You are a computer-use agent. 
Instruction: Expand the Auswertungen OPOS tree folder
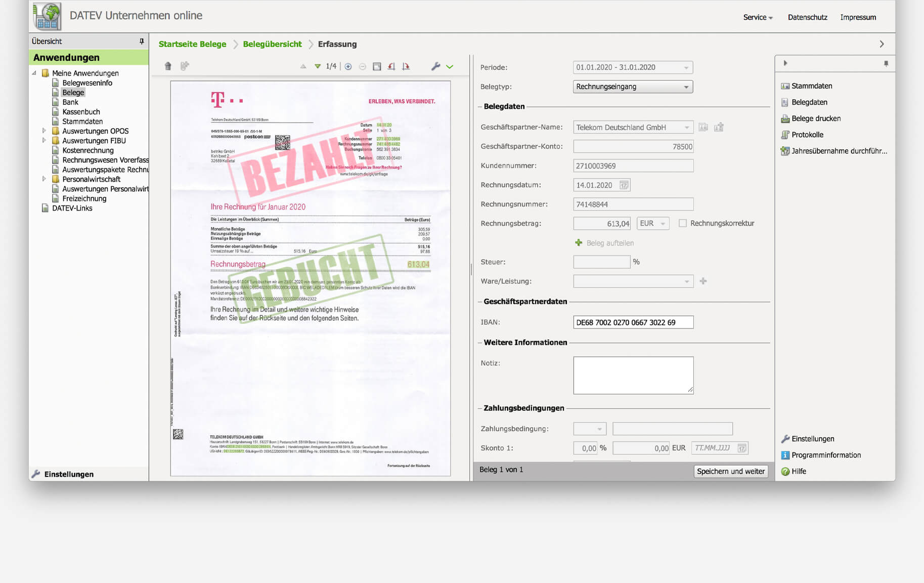(x=44, y=131)
